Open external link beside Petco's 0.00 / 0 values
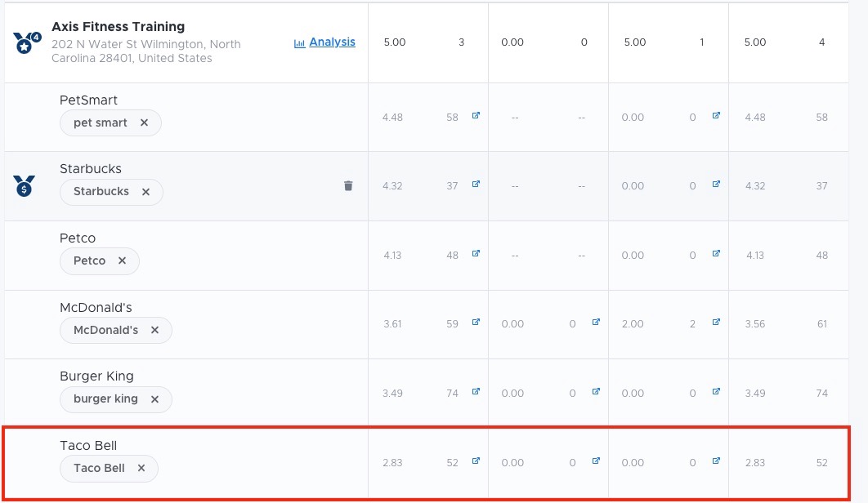The height and width of the screenshot is (503, 868). coord(716,253)
